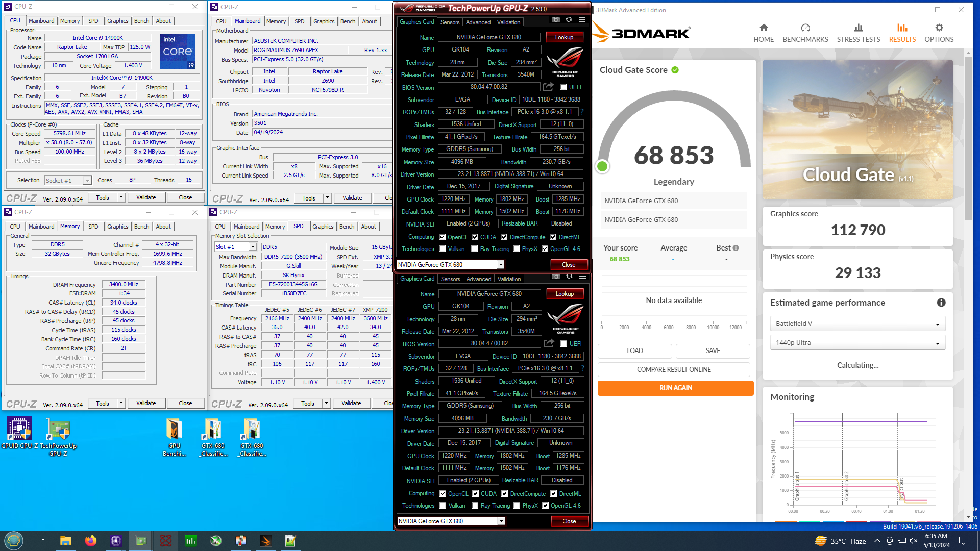Open Tools dropdown arrow in CPU-Z Mainboard window
The width and height of the screenshot is (980, 551).
327,198
